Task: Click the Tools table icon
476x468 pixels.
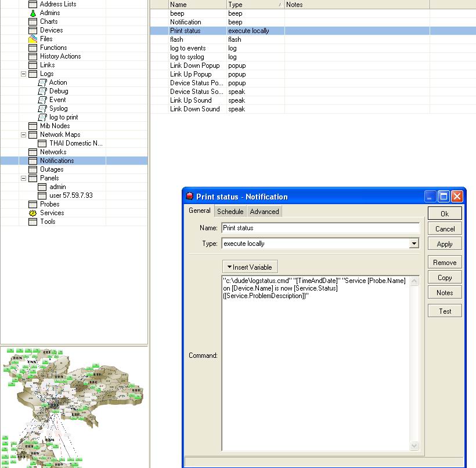Action: [33, 222]
